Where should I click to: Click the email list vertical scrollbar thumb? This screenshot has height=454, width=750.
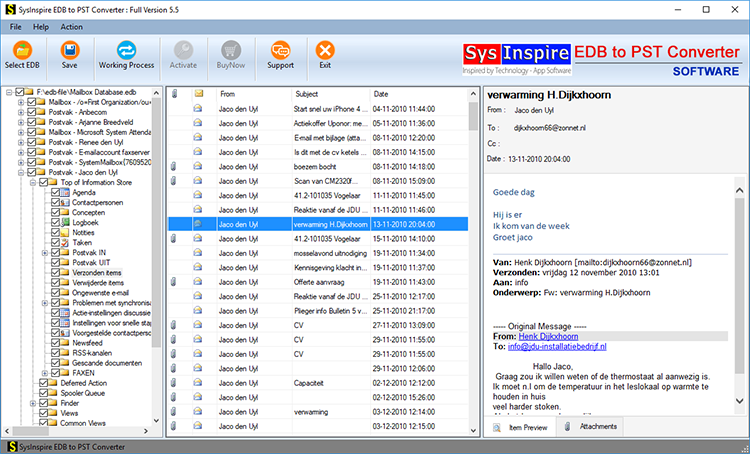473,116
